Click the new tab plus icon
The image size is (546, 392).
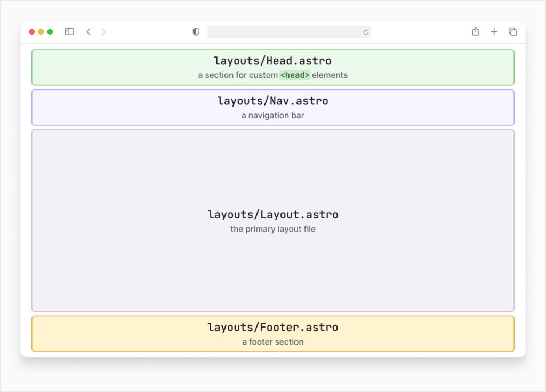[494, 31]
